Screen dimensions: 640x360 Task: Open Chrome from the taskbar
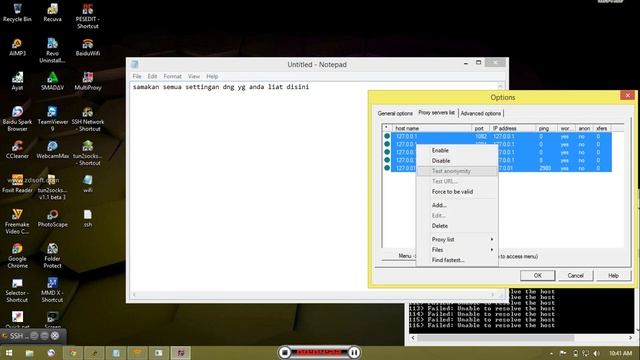(x=73, y=353)
